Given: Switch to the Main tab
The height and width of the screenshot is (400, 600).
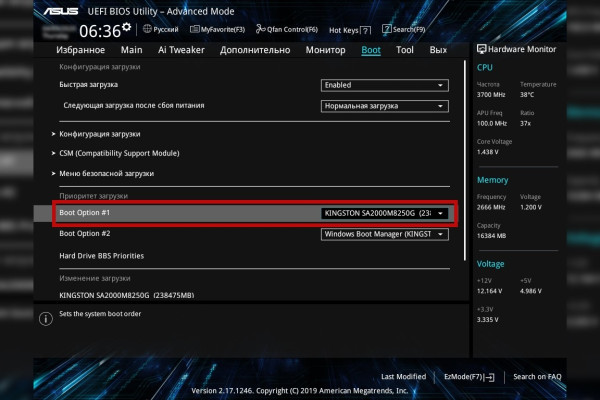Looking at the screenshot, I should point(131,50).
